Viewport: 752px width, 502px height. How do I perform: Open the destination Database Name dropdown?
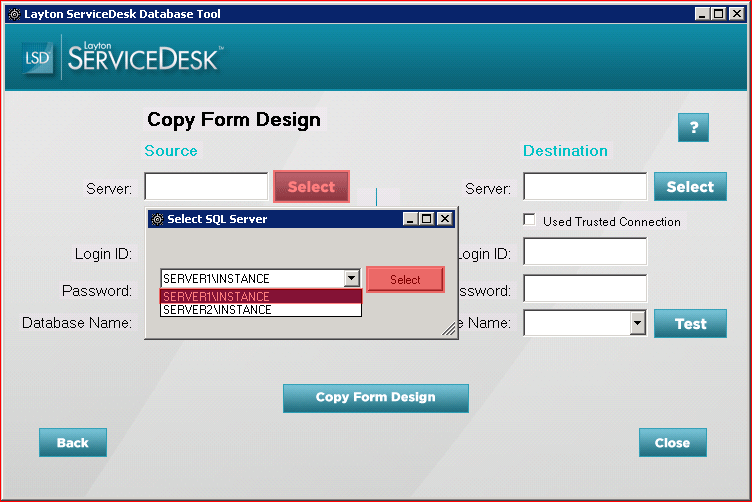click(637, 323)
